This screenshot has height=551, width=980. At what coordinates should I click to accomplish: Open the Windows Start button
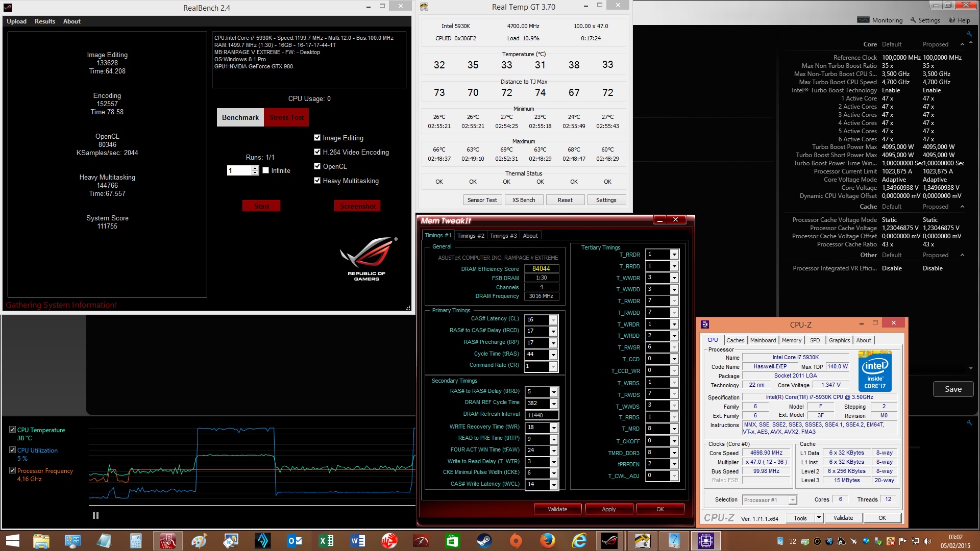[13, 541]
